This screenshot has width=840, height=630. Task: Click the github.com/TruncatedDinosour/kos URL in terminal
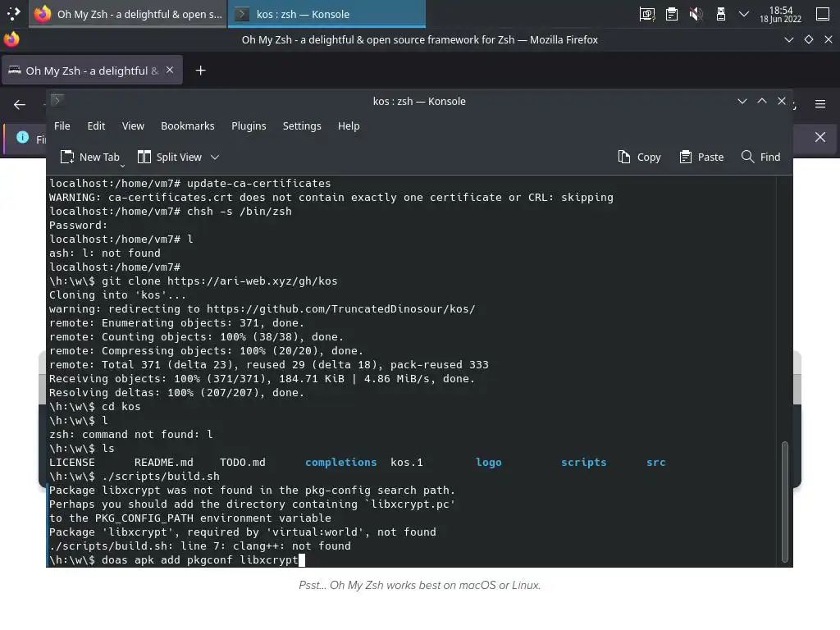coord(340,309)
